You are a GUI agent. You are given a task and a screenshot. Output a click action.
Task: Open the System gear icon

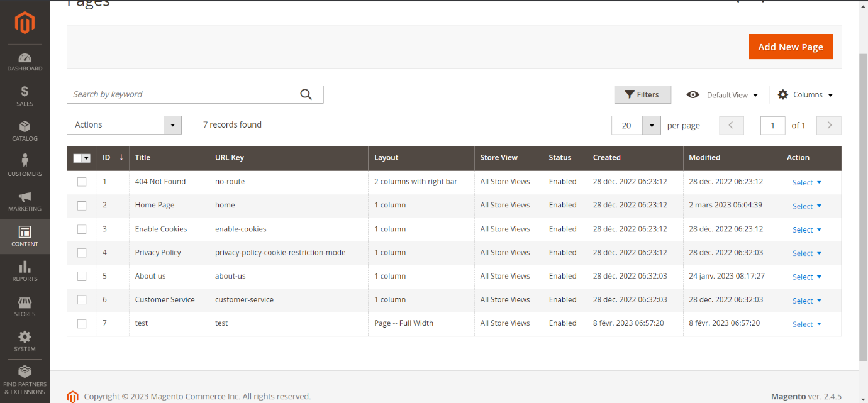tap(25, 337)
